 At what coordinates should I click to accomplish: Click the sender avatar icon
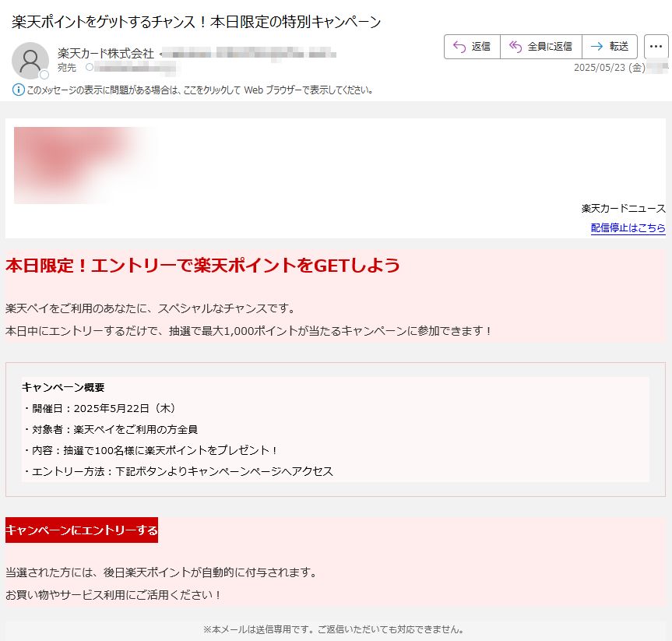pyautogui.click(x=30, y=61)
